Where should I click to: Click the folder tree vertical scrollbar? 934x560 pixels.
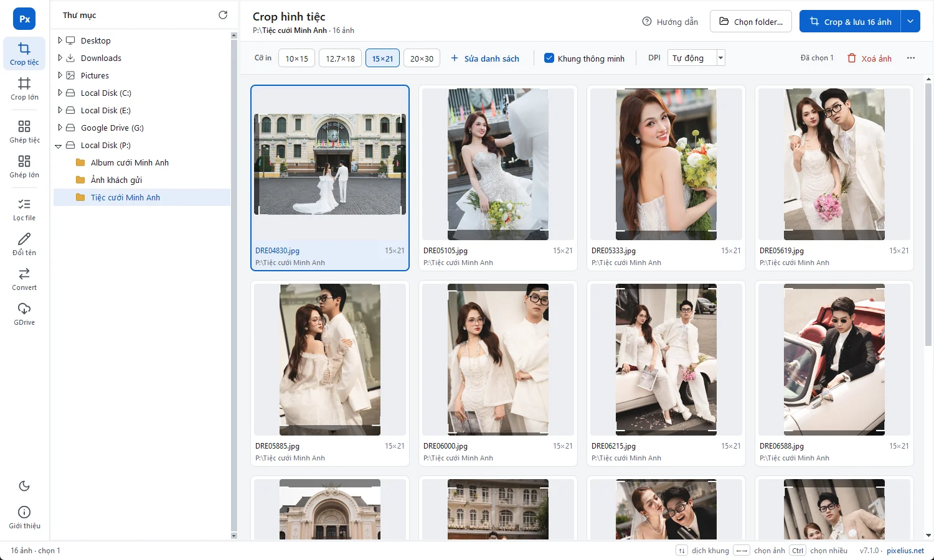coord(234,285)
